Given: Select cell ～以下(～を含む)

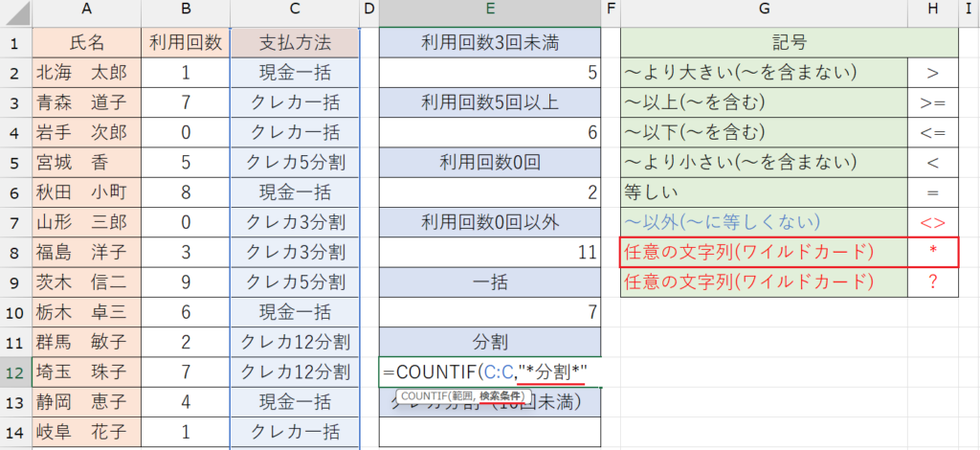Looking at the screenshot, I should point(764,133).
